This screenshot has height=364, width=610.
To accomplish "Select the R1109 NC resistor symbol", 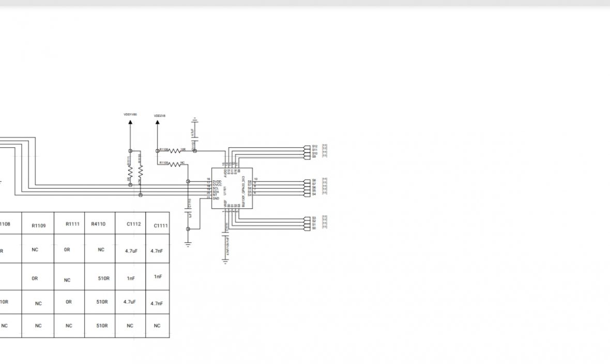I will tap(175, 164).
